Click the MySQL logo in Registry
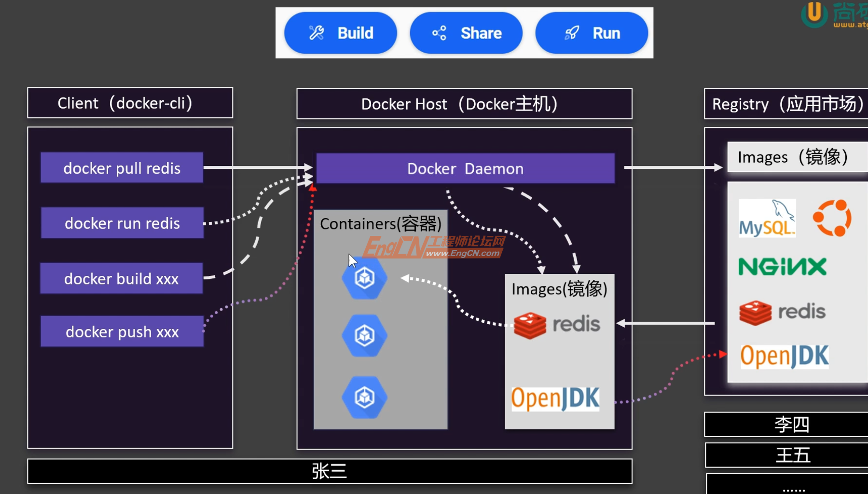This screenshot has width=868, height=494. [x=767, y=219]
